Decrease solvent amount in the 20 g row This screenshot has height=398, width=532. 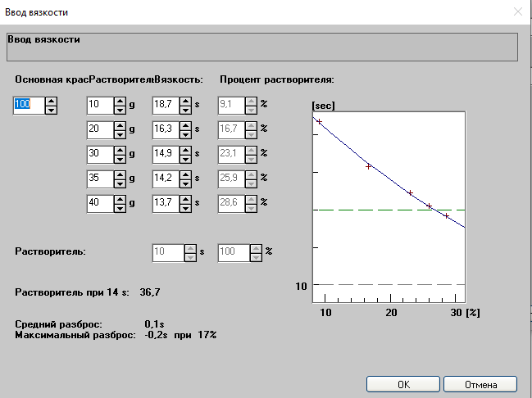point(120,134)
